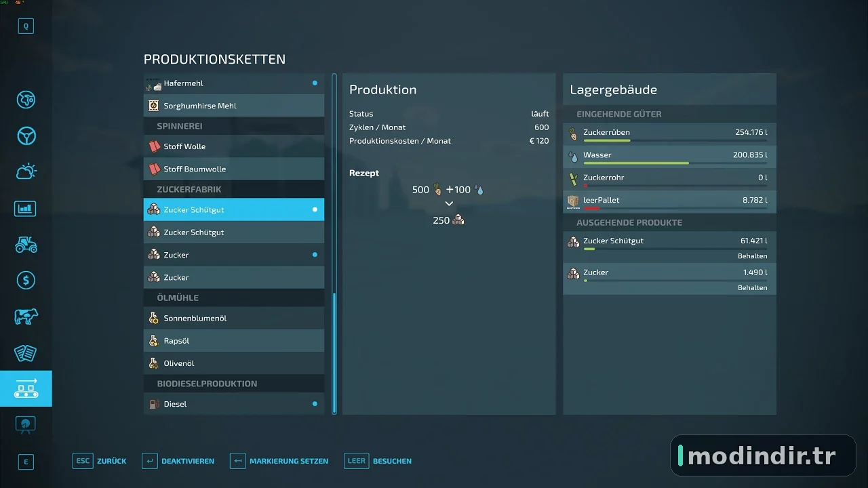Select the unhighlighted Zucker Schütgut production row
Image resolution: width=868 pixels, height=488 pixels.
pyautogui.click(x=234, y=232)
